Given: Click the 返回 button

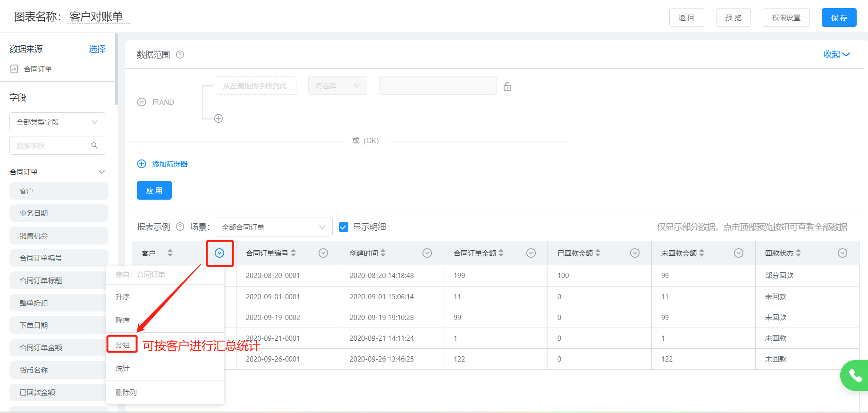Looking at the screenshot, I should 687,17.
